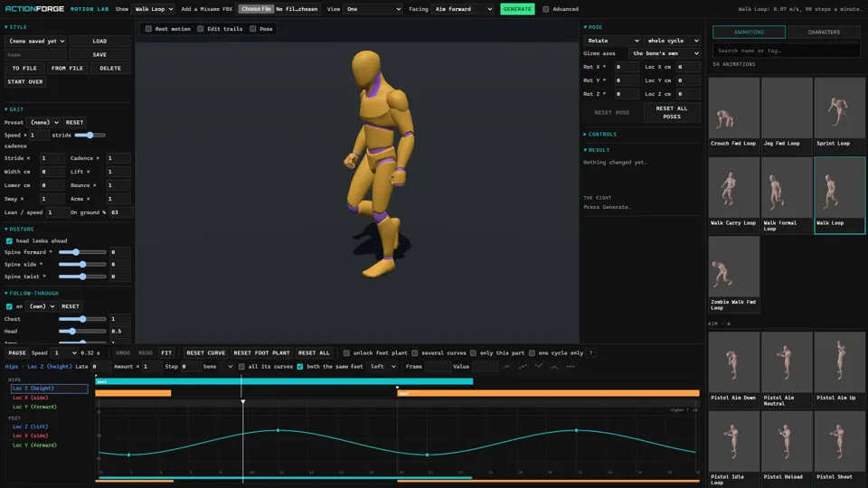
Task: Select the Pistol Idle Loop animation
Action: pyautogui.click(x=733, y=449)
